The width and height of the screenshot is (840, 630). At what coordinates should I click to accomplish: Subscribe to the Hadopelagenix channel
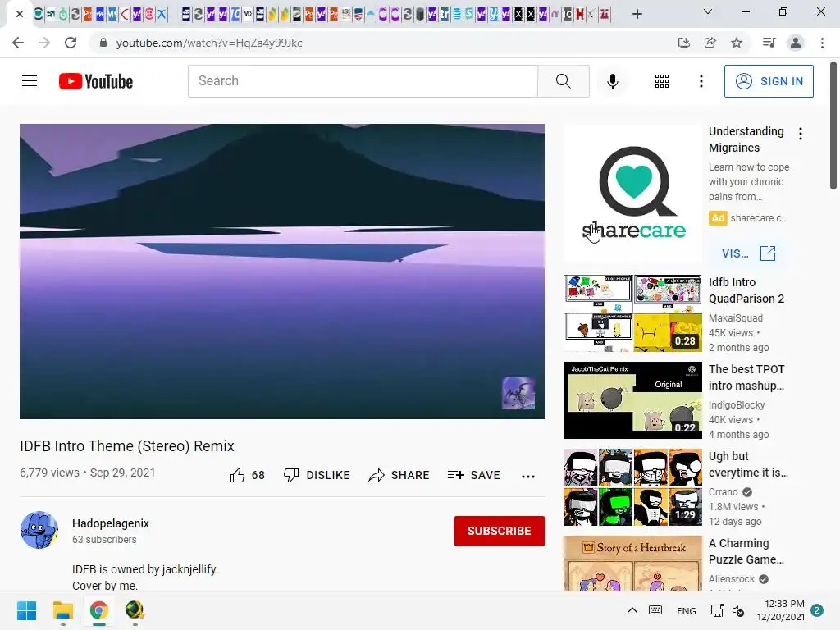coord(500,531)
